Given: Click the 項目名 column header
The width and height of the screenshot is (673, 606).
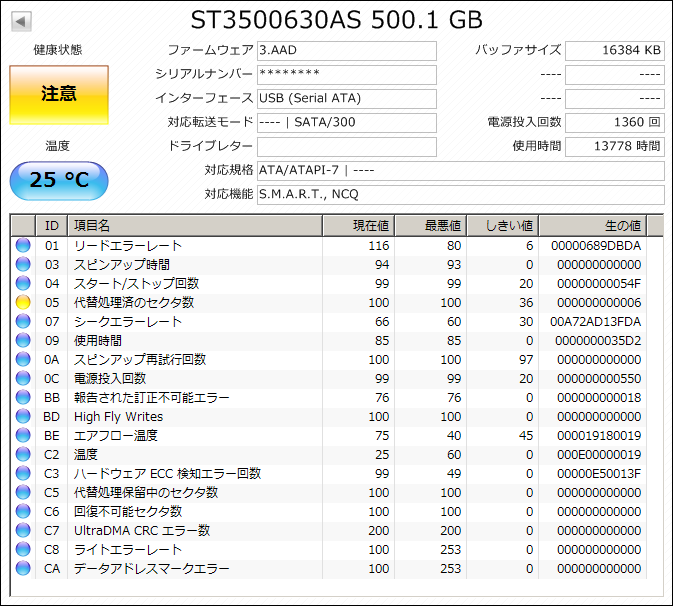Looking at the screenshot, I should pos(195,226).
